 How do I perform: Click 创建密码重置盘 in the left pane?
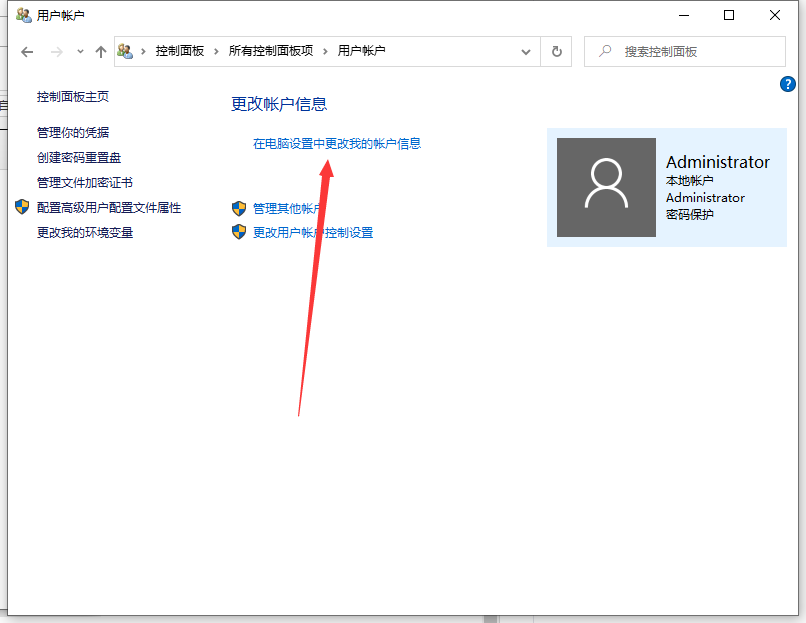79,157
